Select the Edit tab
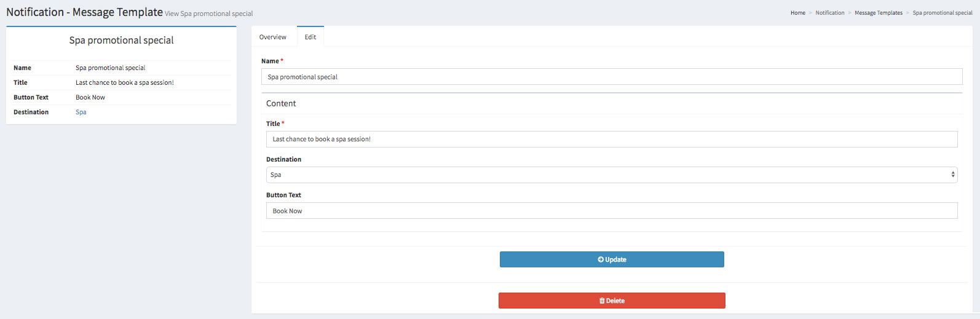980x319 pixels. pyautogui.click(x=310, y=37)
